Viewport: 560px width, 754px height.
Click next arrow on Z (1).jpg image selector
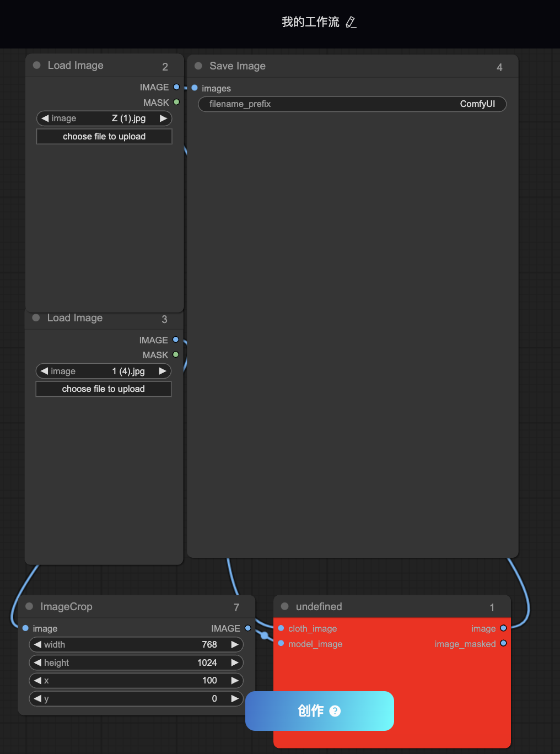(163, 119)
